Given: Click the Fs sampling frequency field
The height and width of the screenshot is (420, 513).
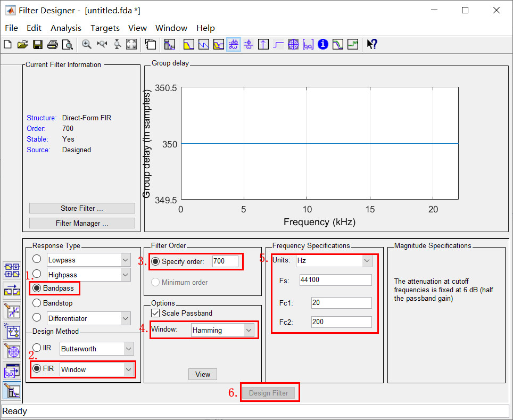Looking at the screenshot, I should click(336, 280).
